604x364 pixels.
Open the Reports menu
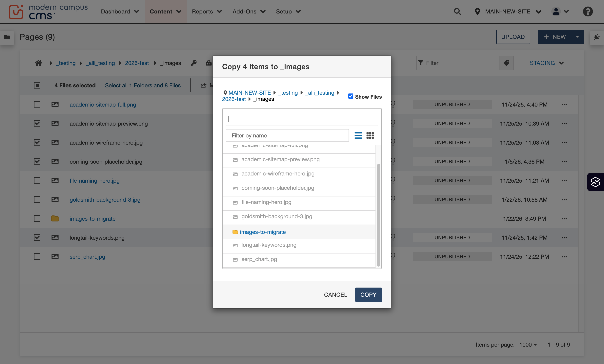207,11
